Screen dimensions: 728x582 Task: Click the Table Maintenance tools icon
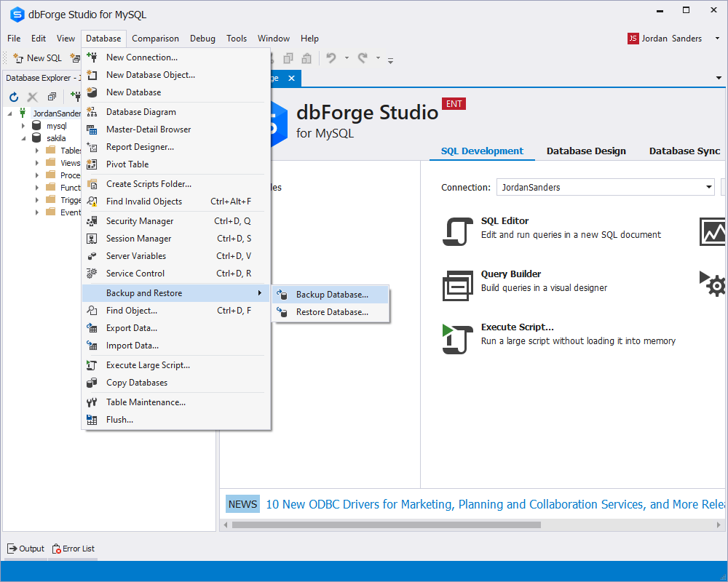[92, 402]
